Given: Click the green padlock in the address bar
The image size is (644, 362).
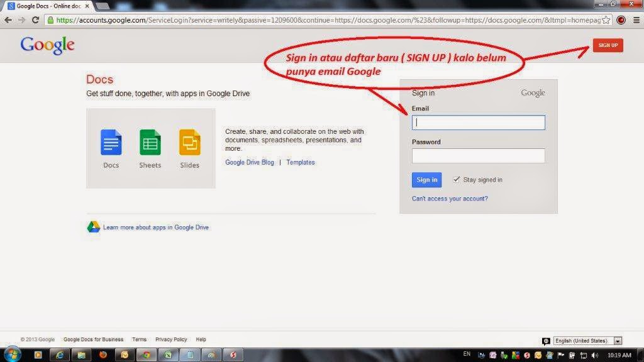Looking at the screenshot, I should click(50, 19).
